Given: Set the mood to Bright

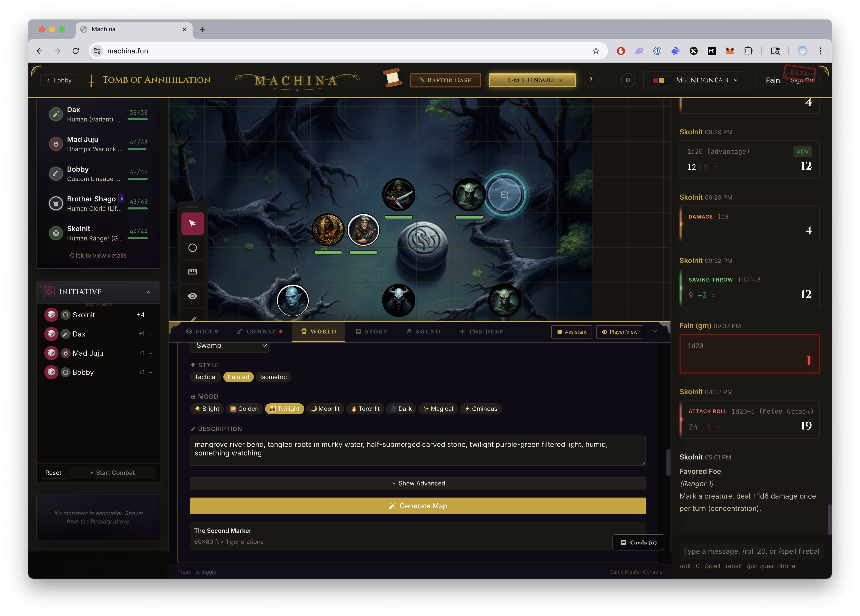Looking at the screenshot, I should coord(207,409).
